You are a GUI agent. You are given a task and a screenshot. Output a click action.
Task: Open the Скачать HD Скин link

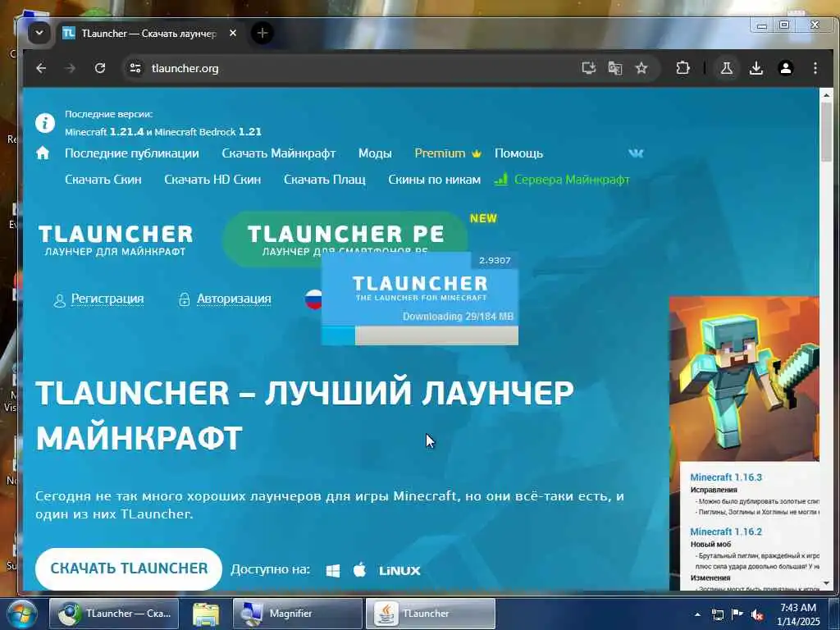click(x=212, y=180)
